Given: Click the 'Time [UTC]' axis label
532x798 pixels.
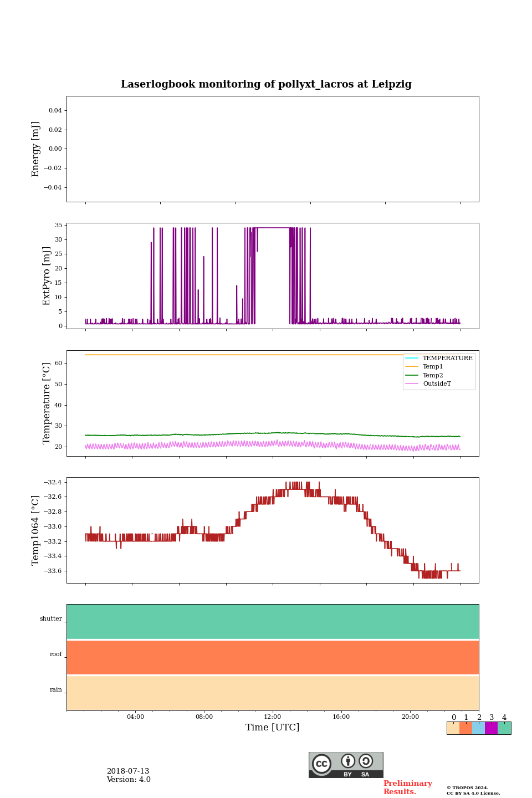Looking at the screenshot, I should [x=273, y=727].
